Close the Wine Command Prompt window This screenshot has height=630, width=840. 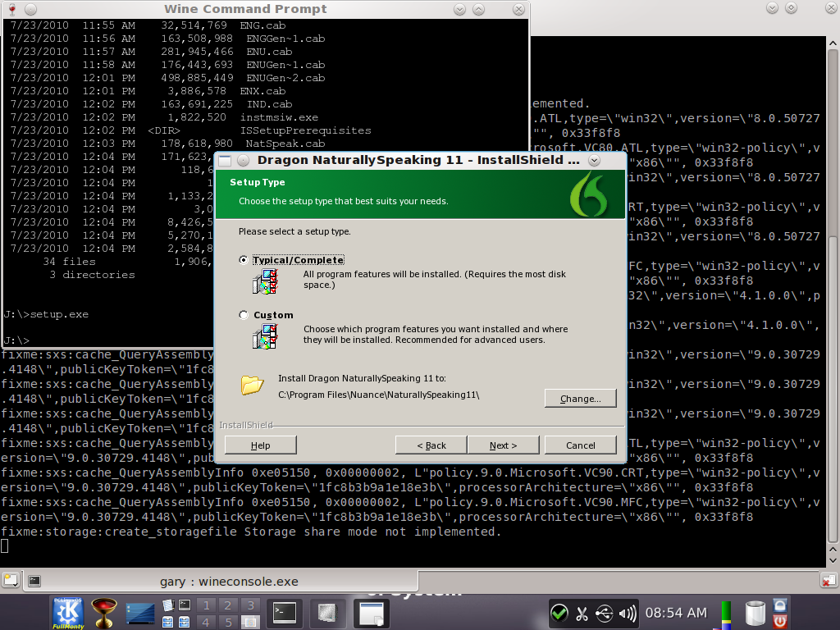pyautogui.click(x=518, y=9)
